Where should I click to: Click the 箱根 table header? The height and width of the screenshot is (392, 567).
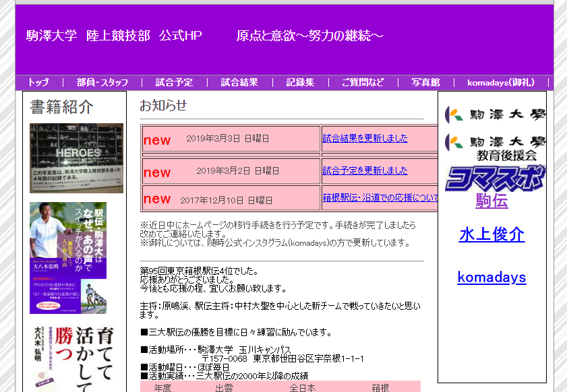pyautogui.click(x=380, y=388)
